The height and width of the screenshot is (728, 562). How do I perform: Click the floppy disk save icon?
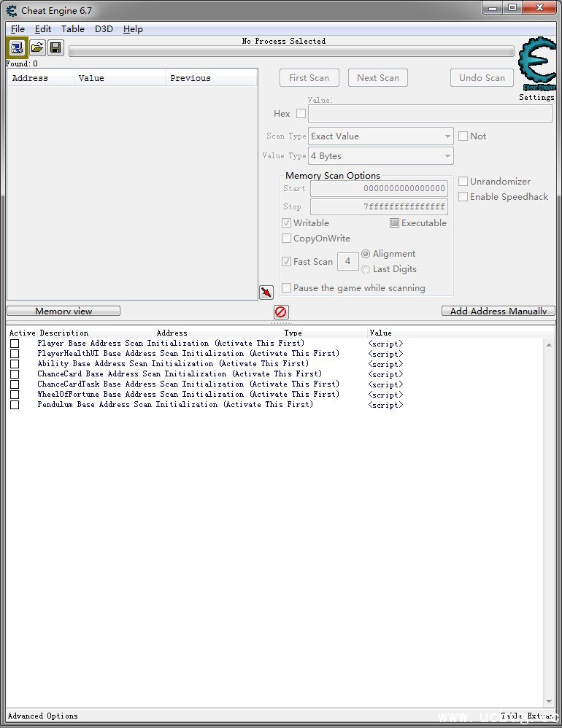[55, 48]
